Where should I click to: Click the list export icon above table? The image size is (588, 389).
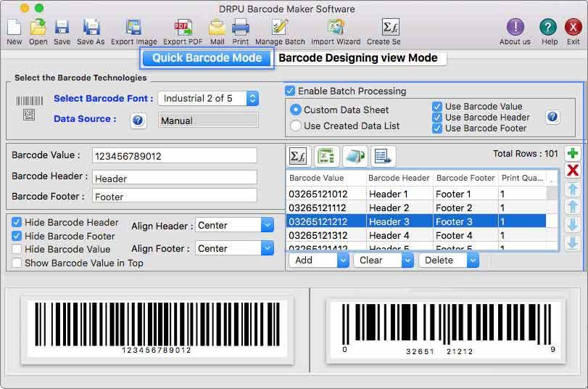coord(383,156)
